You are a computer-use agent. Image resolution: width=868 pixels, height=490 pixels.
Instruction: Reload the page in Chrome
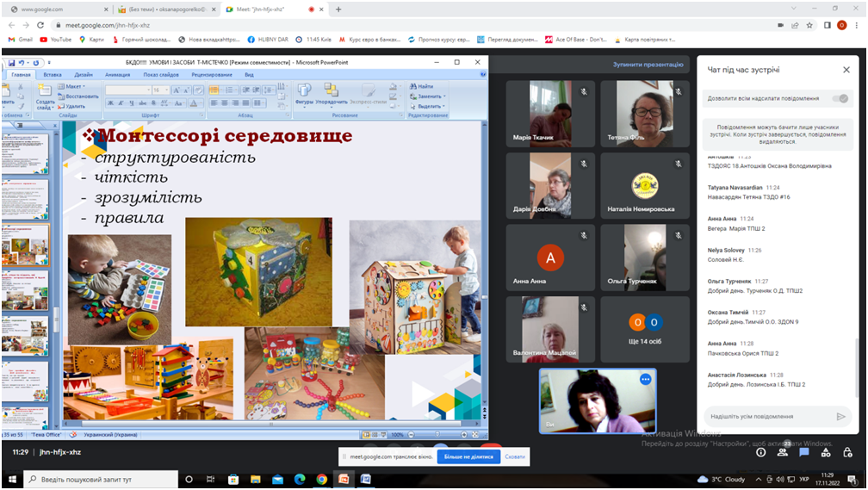point(40,26)
